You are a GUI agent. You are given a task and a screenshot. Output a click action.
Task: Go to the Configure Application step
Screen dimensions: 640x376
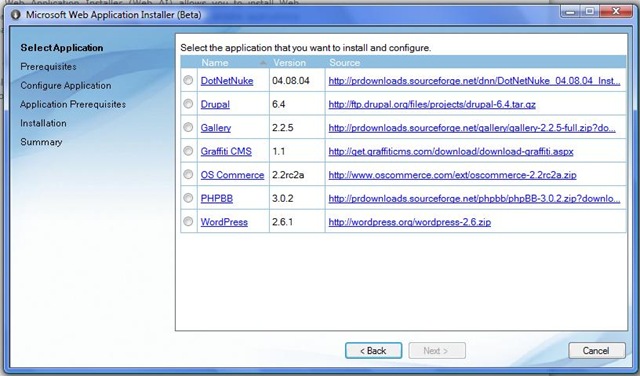(66, 85)
